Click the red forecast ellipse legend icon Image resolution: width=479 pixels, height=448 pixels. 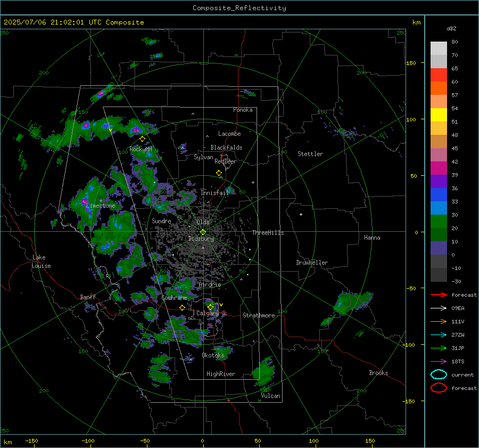coord(439,388)
